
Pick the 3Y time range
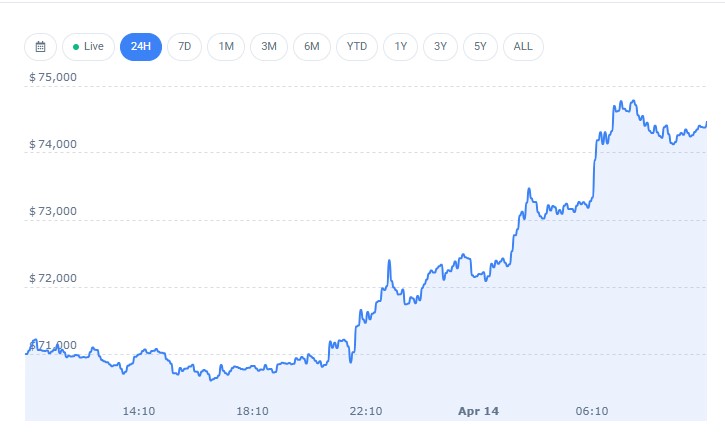441,47
